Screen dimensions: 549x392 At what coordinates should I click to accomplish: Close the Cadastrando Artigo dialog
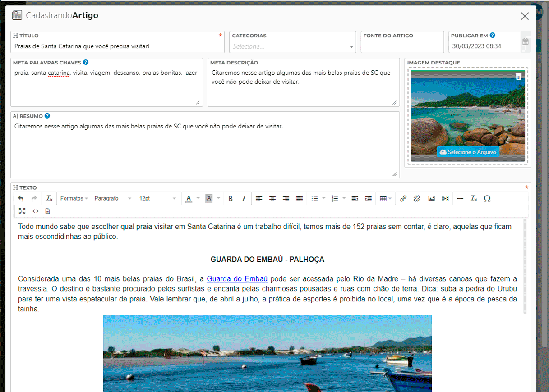point(525,16)
